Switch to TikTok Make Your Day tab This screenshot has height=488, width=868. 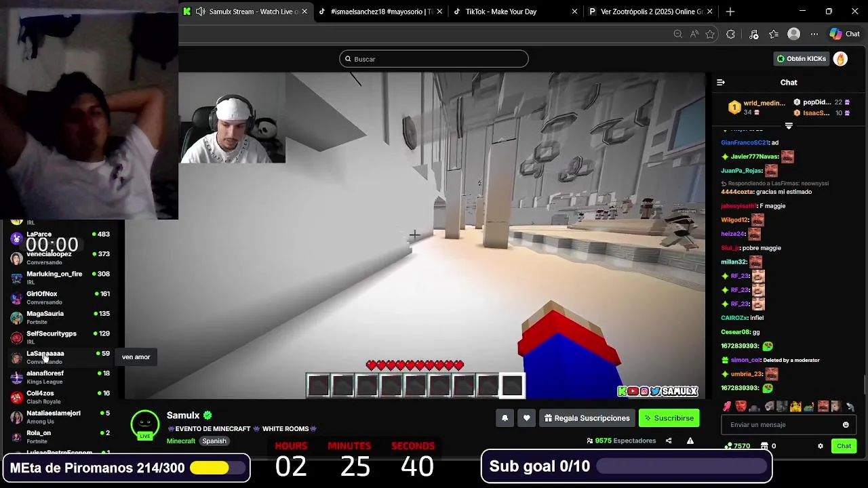[x=515, y=12]
